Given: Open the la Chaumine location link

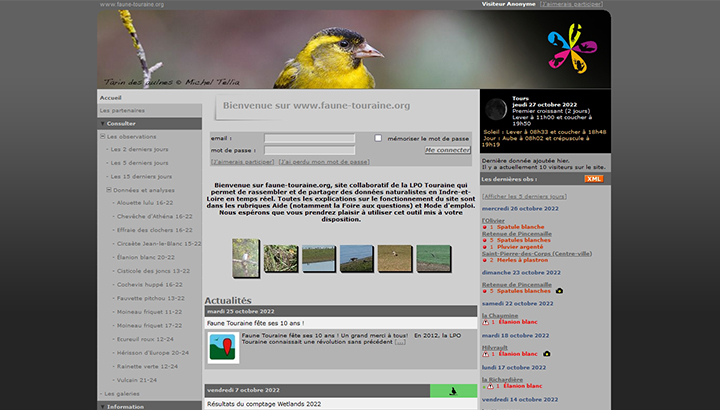Looking at the screenshot, I should click(x=500, y=316).
